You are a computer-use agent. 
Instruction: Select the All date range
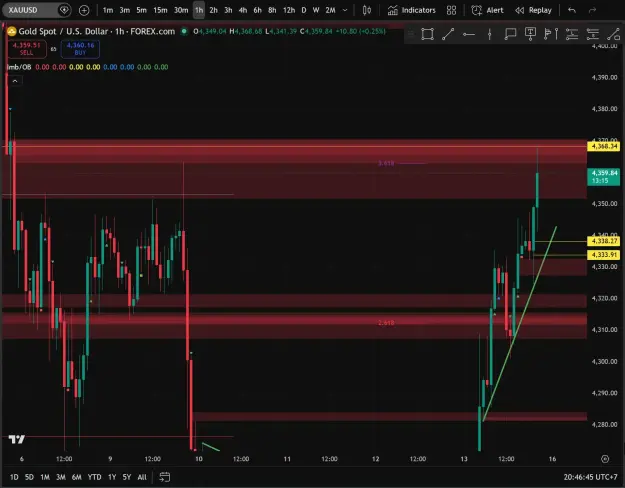142,477
